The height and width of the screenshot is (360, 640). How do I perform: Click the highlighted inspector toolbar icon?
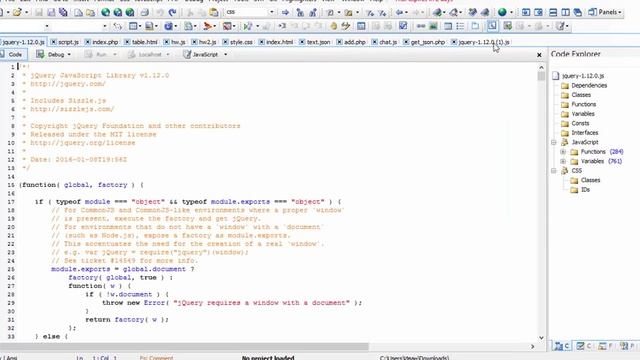(492, 26)
